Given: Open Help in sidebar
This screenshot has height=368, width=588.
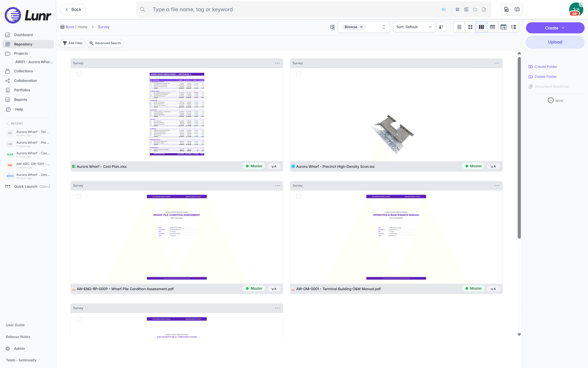Looking at the screenshot, I should point(19,109).
